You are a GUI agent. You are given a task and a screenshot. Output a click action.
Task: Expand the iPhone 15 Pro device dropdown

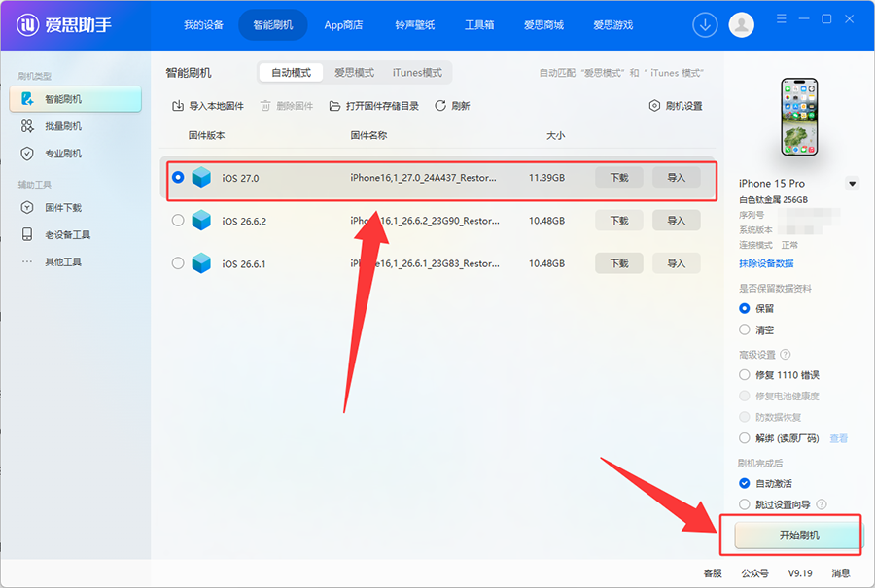coord(852,184)
